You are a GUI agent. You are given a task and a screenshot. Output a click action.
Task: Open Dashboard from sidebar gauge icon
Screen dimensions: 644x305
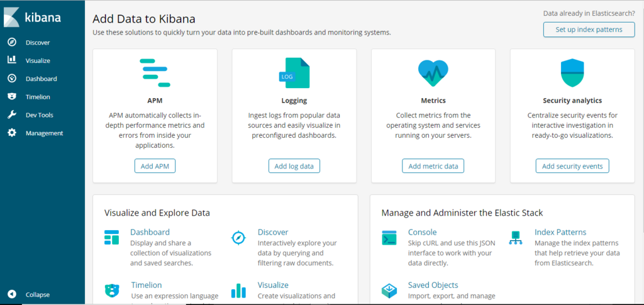pyautogui.click(x=12, y=79)
